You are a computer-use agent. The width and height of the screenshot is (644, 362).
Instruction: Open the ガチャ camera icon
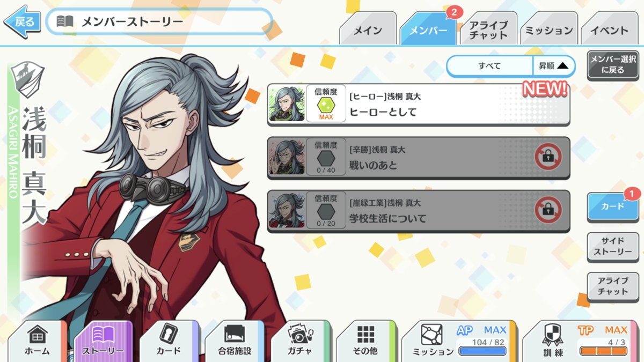tap(300, 334)
